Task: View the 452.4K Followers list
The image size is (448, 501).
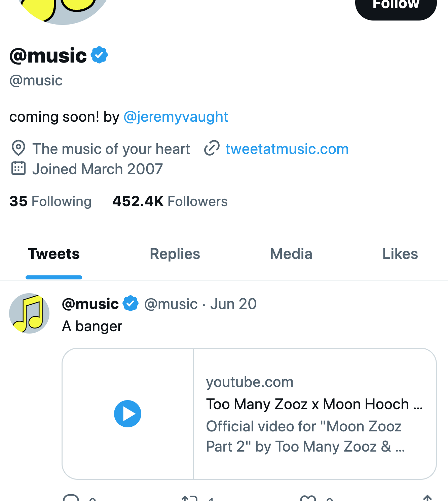Action: coord(170,201)
